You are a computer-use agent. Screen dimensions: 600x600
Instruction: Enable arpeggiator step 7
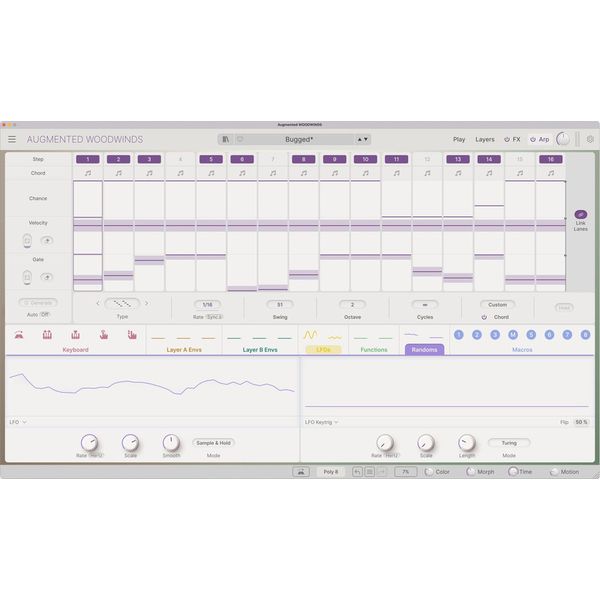coord(273,159)
